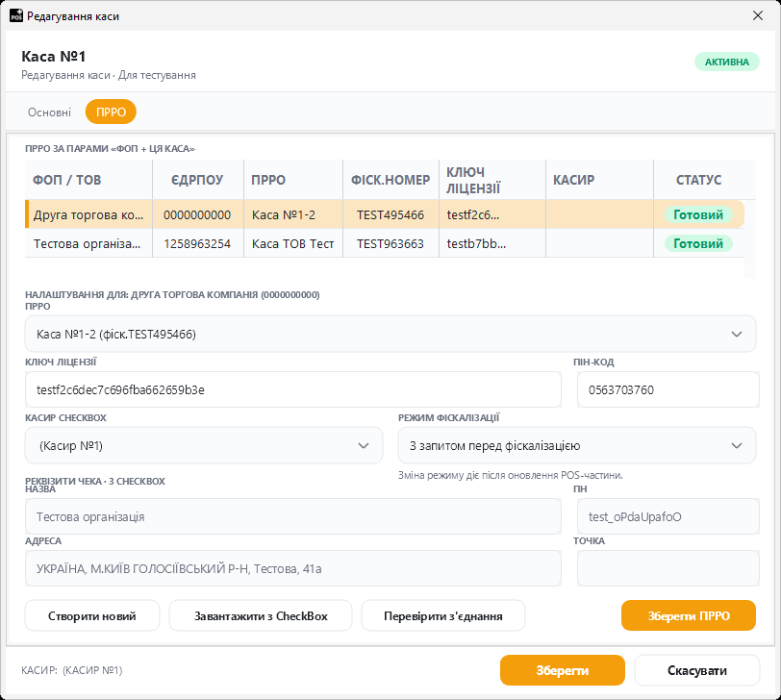This screenshot has width=781, height=700.
Task: Click the TEST495466 cell in the table
Action: click(x=390, y=215)
